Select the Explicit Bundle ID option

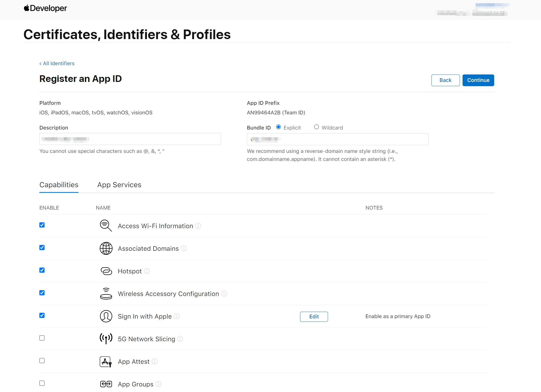[x=278, y=127]
